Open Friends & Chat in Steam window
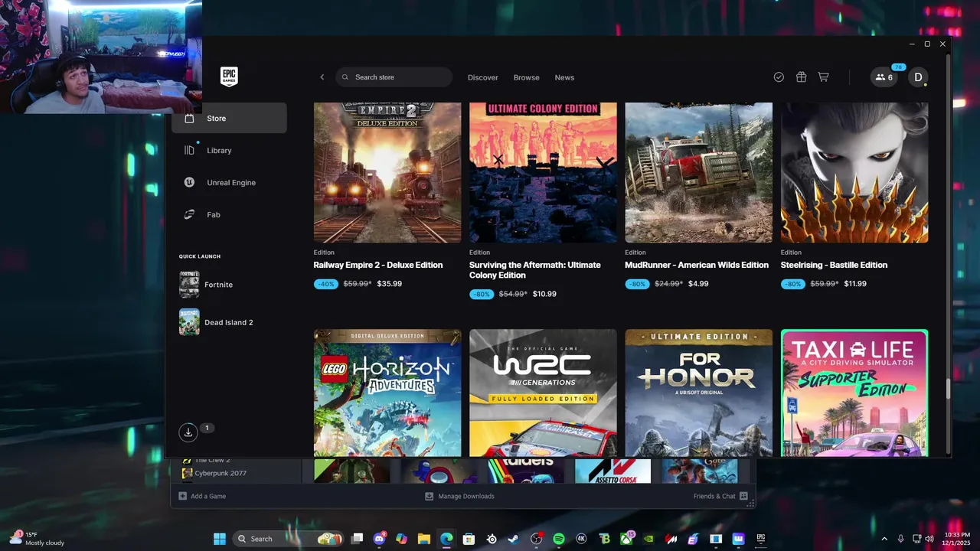The image size is (980, 551). [720, 496]
